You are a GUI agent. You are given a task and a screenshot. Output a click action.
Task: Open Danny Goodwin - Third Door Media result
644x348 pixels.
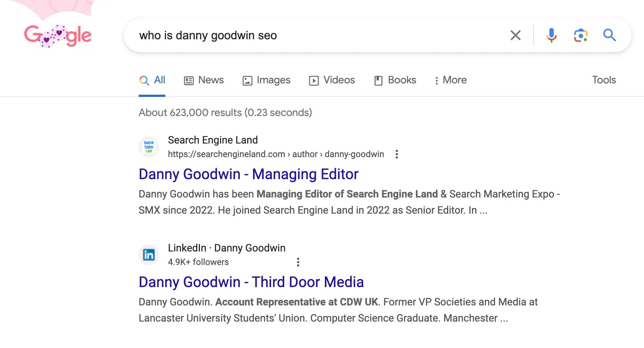pos(251,282)
